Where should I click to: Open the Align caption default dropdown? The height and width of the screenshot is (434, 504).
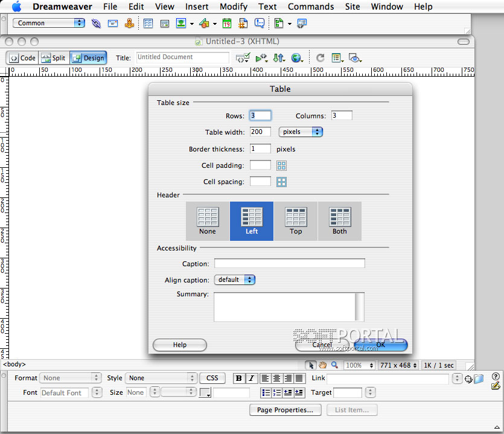click(x=235, y=280)
